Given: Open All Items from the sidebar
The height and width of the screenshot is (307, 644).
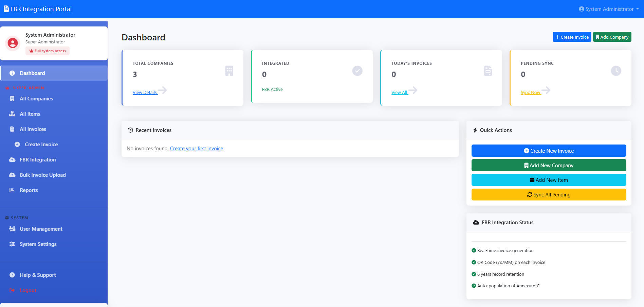Looking at the screenshot, I should click(12, 114).
